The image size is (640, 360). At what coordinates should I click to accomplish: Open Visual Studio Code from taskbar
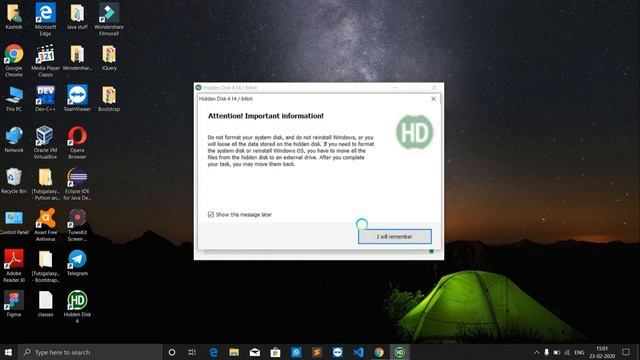[x=358, y=352]
